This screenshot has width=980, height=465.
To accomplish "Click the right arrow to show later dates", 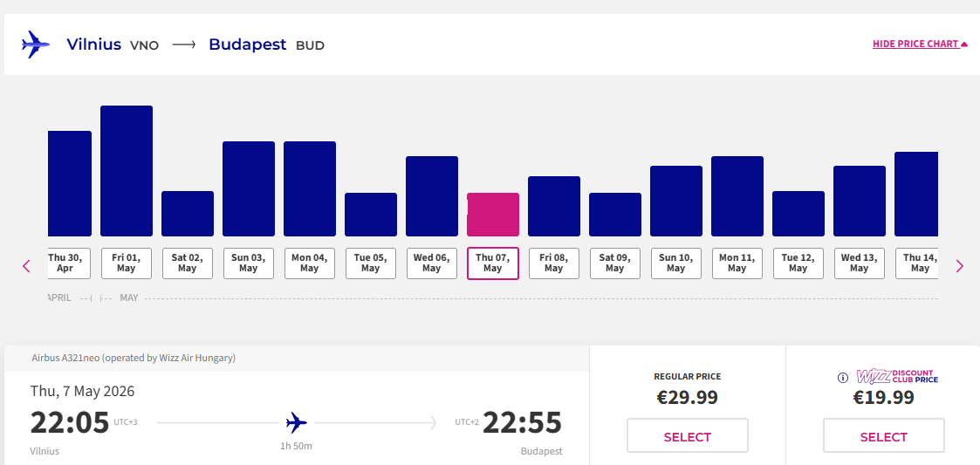I will 960,266.
